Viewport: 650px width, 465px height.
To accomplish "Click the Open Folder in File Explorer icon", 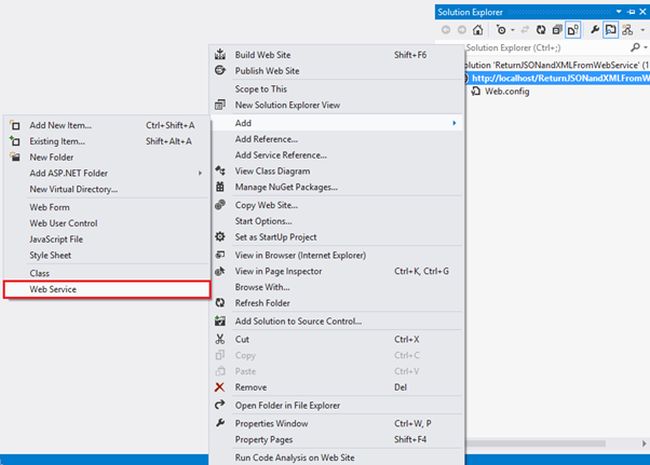I will pyautogui.click(x=220, y=405).
